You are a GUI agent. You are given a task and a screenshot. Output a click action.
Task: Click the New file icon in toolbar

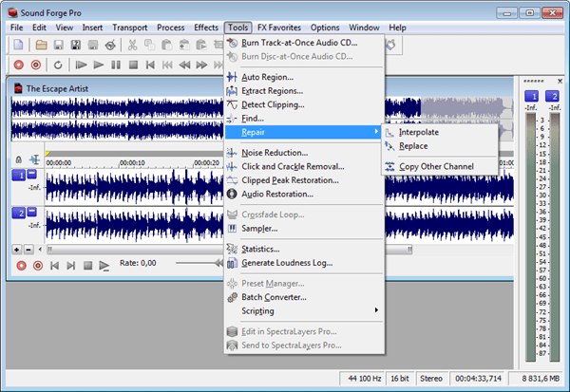click(x=17, y=45)
